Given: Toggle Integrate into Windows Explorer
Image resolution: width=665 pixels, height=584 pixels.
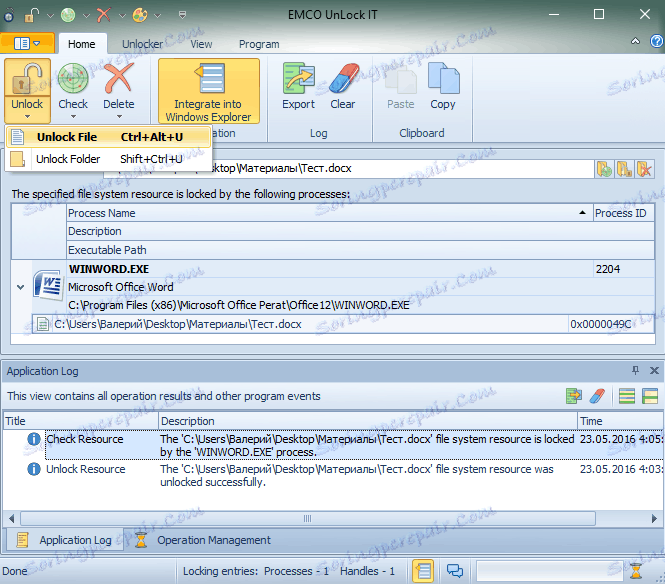Looking at the screenshot, I should point(208,90).
